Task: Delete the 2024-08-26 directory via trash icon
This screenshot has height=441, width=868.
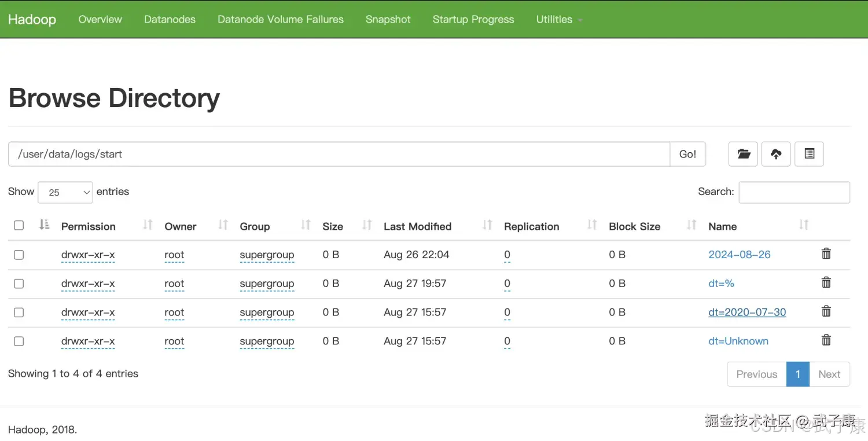Action: pyautogui.click(x=826, y=254)
